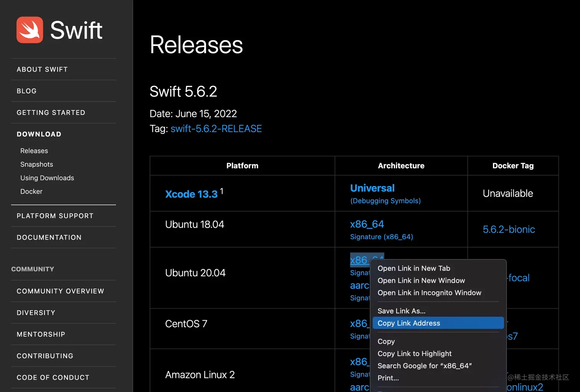580x392 pixels.
Task: Download the Universal architecture package
Action: pyautogui.click(x=372, y=188)
